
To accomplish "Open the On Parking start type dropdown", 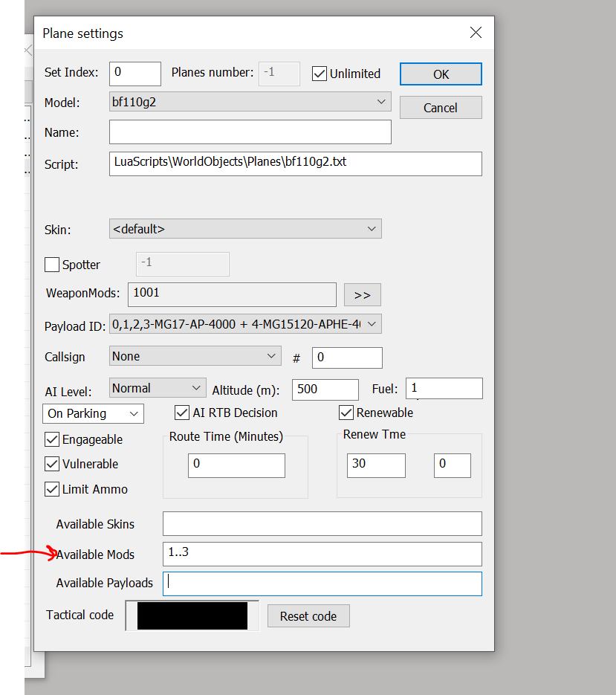I will pos(93,413).
